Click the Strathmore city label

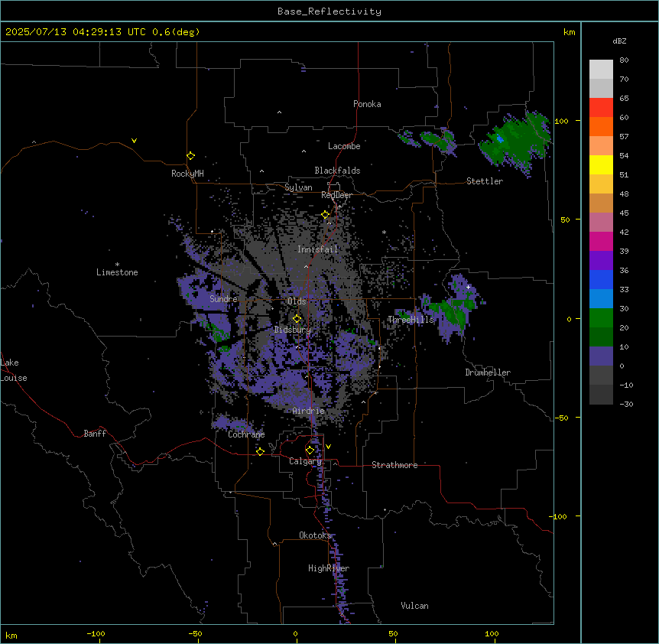394,465
